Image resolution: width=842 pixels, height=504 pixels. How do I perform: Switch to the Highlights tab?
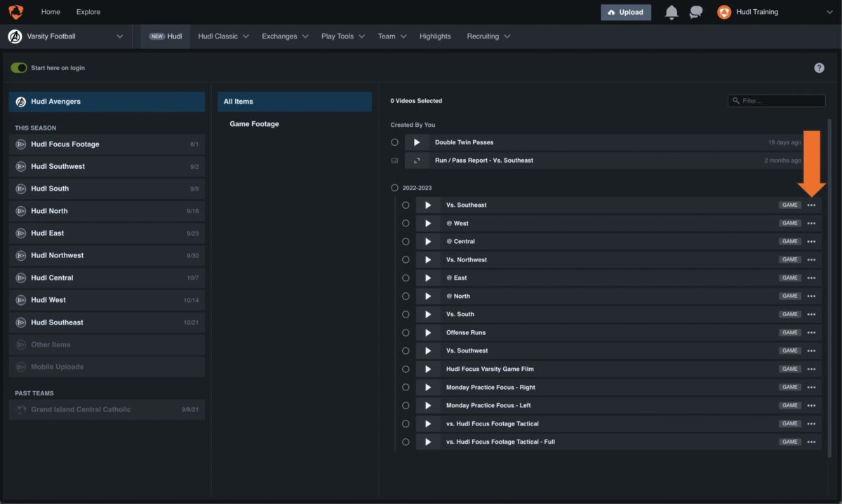(x=435, y=36)
